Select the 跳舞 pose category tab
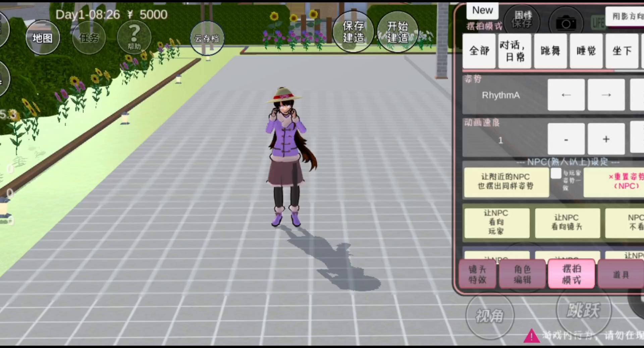The width and height of the screenshot is (644, 348). pyautogui.click(x=550, y=51)
